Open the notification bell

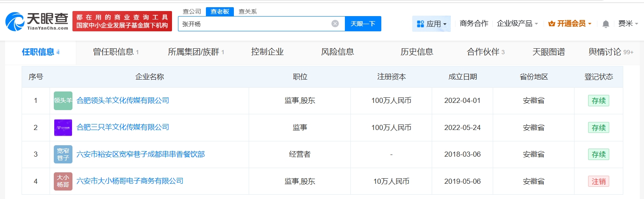point(606,24)
